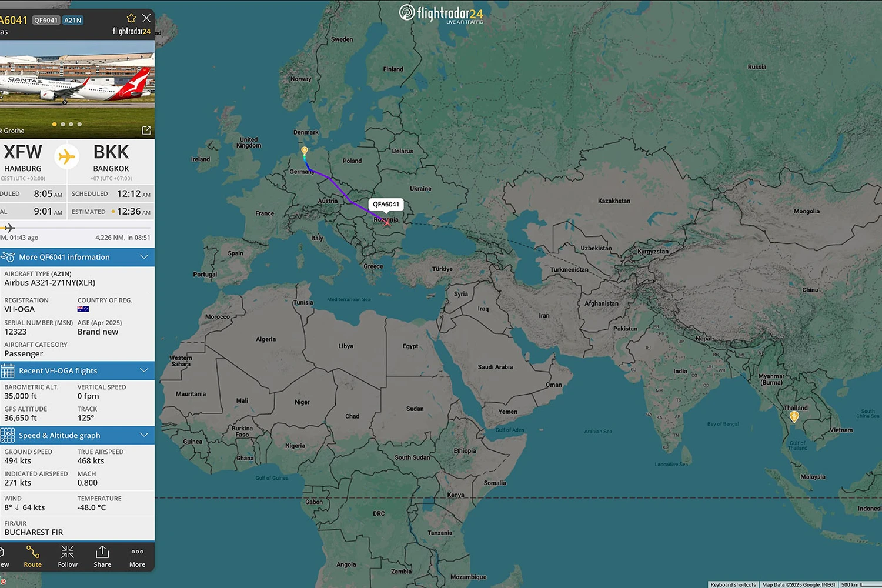This screenshot has width=882, height=588.
Task: Click the Flightradar24 logo on map
Action: (x=441, y=14)
